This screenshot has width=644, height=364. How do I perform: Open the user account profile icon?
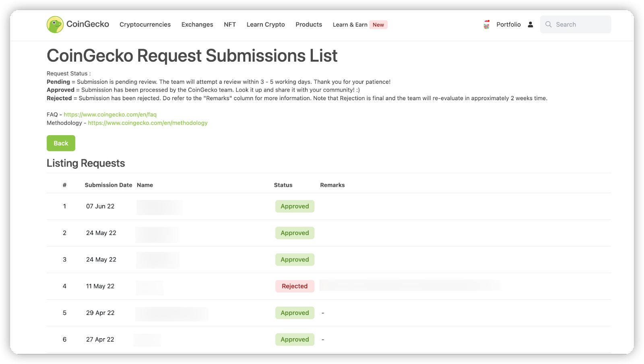coord(530,25)
